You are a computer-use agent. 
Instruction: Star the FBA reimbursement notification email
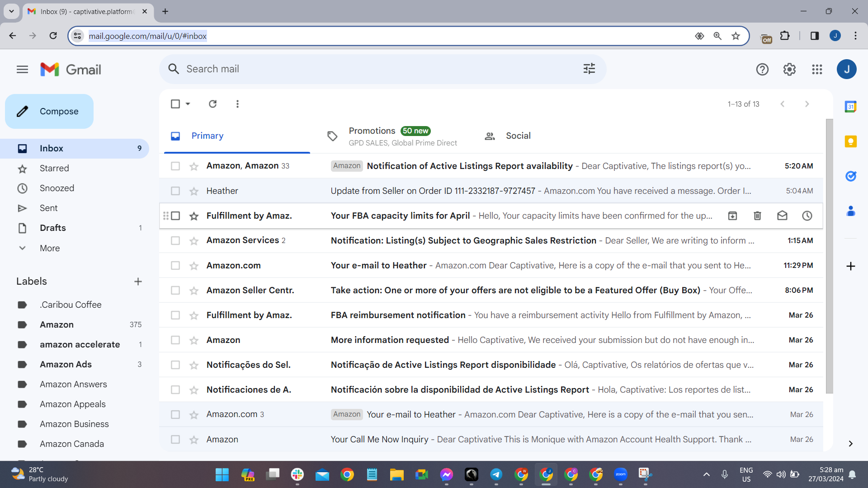point(194,315)
